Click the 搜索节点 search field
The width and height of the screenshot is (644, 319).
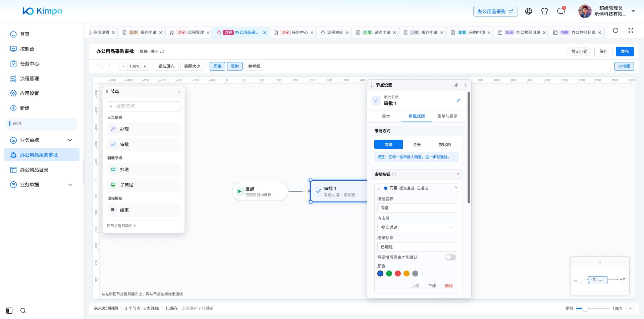144,106
